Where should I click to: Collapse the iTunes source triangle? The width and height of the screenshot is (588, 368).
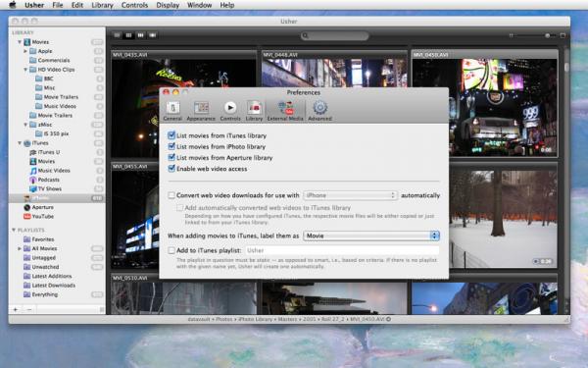tap(20, 143)
